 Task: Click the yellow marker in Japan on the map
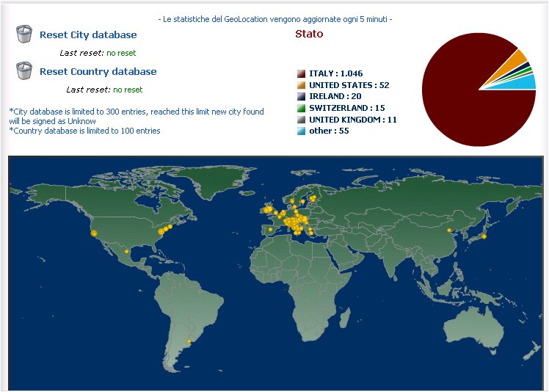(484, 236)
